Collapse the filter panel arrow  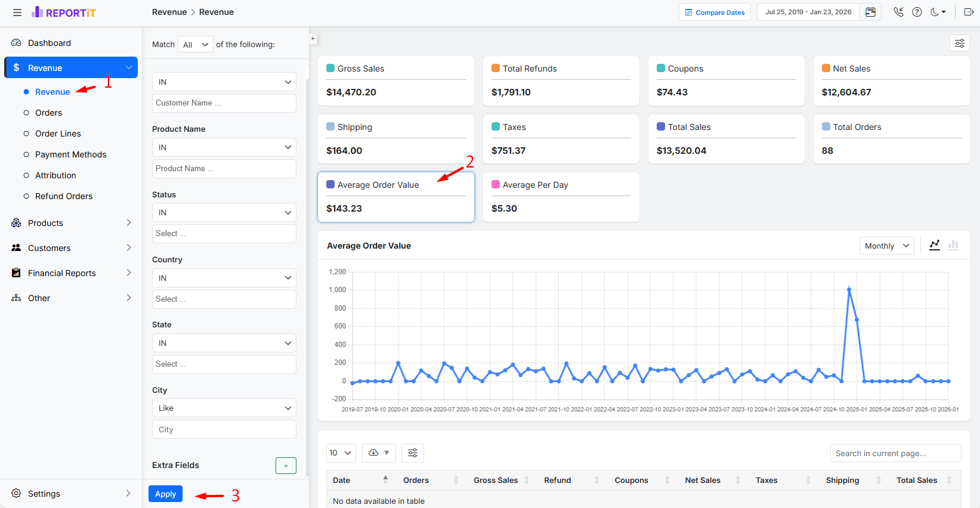pyautogui.click(x=313, y=39)
